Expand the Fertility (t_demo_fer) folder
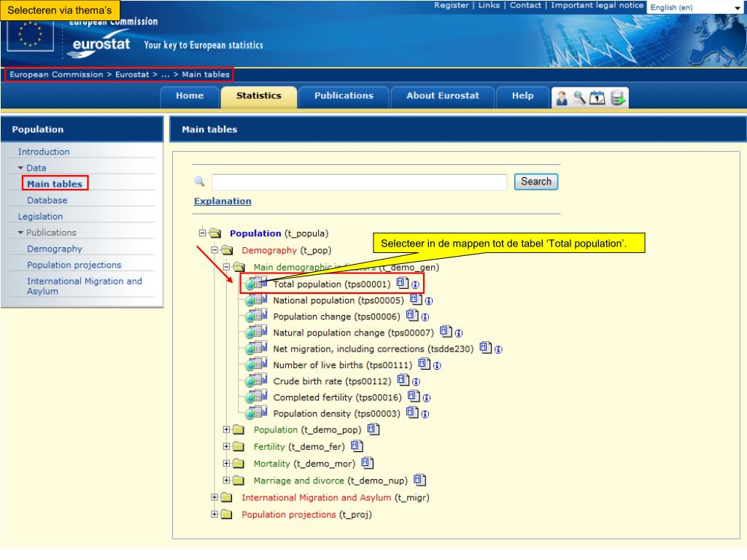This screenshot has width=747, height=560. coord(226,447)
